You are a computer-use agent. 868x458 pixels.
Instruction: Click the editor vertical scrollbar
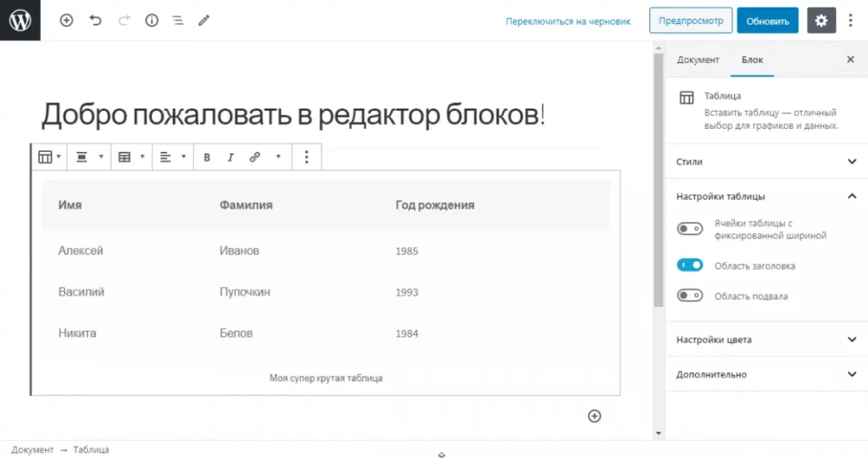[658, 180]
